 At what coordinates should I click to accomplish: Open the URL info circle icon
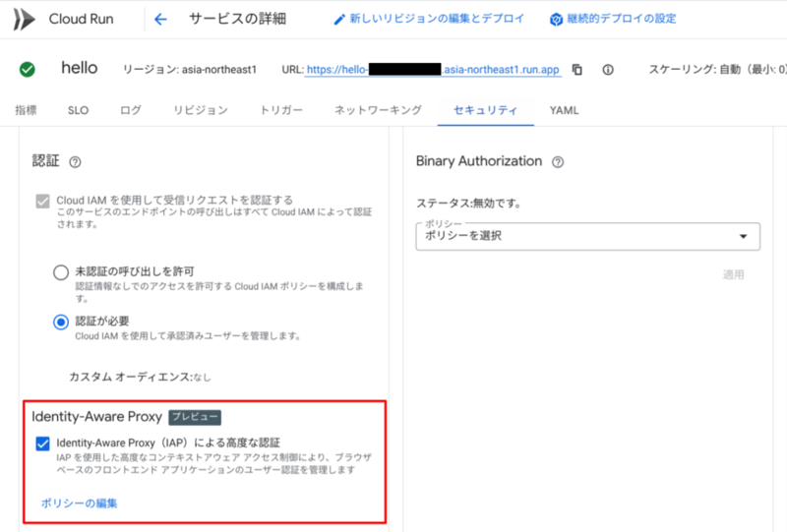(x=608, y=69)
